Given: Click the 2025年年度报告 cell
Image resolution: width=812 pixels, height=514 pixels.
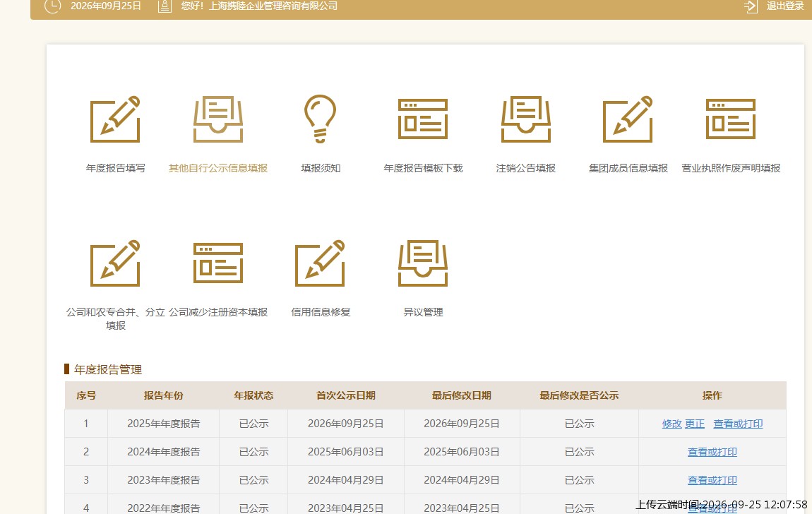Looking at the screenshot, I should [163, 424].
